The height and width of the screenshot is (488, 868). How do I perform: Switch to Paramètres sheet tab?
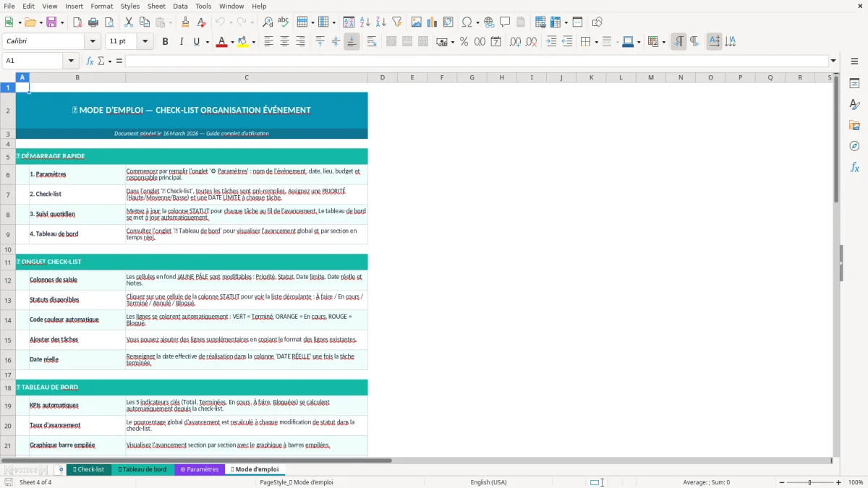point(200,469)
